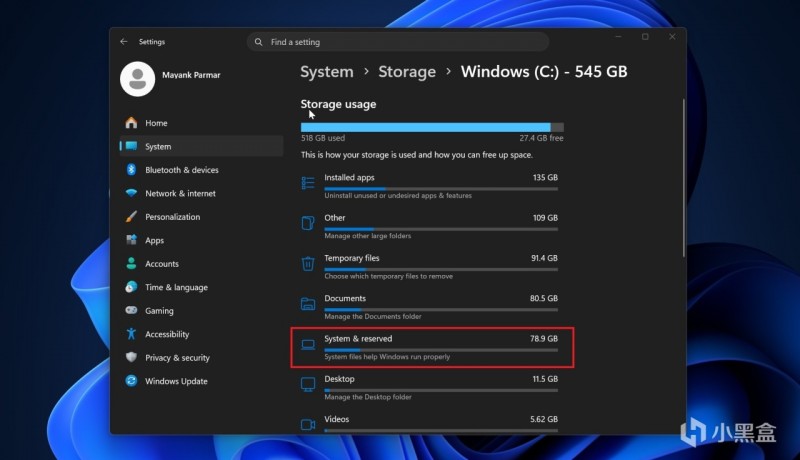Open Accessibility settings

click(201, 334)
